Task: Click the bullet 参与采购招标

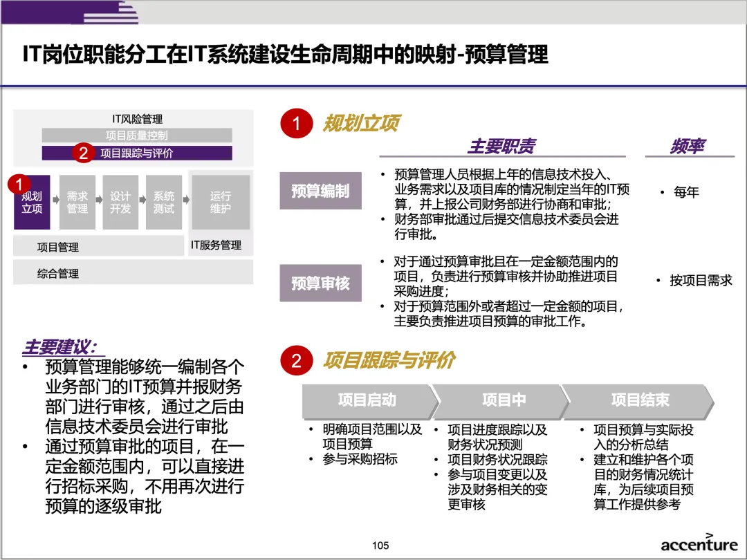Action: click(360, 459)
